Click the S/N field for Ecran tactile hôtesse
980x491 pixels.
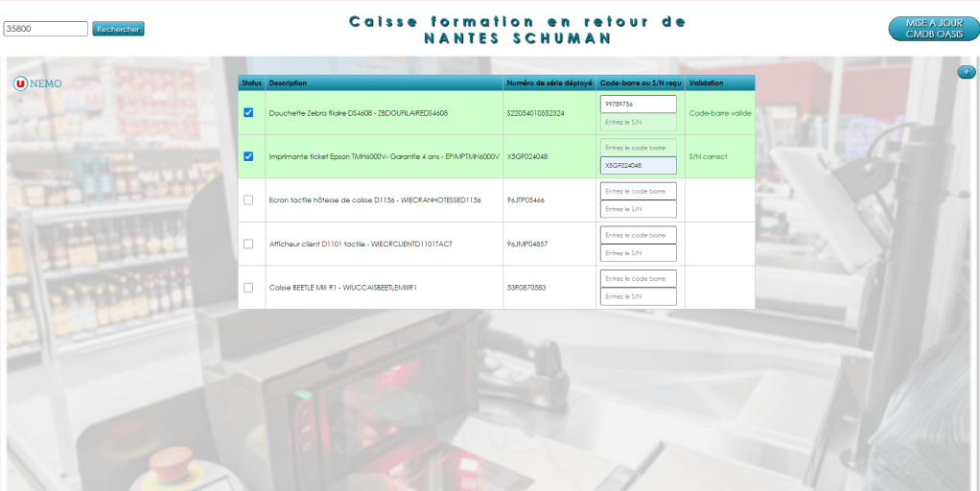(x=638, y=209)
